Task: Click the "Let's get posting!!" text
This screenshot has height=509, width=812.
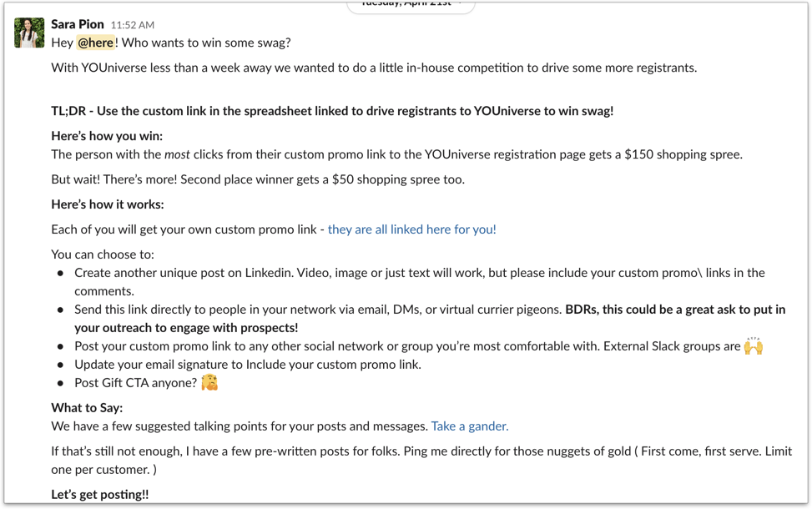Action: (100, 495)
